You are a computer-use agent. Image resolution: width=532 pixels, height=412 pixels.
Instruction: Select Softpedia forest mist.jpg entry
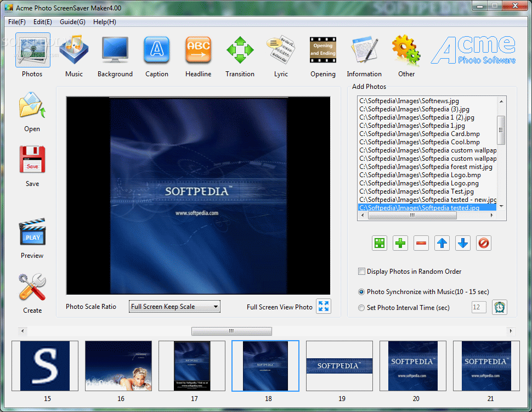tap(426, 167)
